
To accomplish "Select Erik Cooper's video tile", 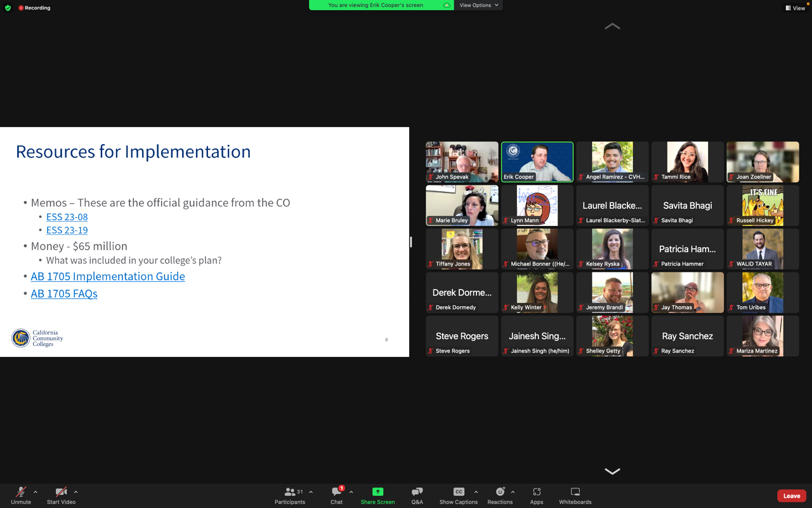I will tap(537, 161).
